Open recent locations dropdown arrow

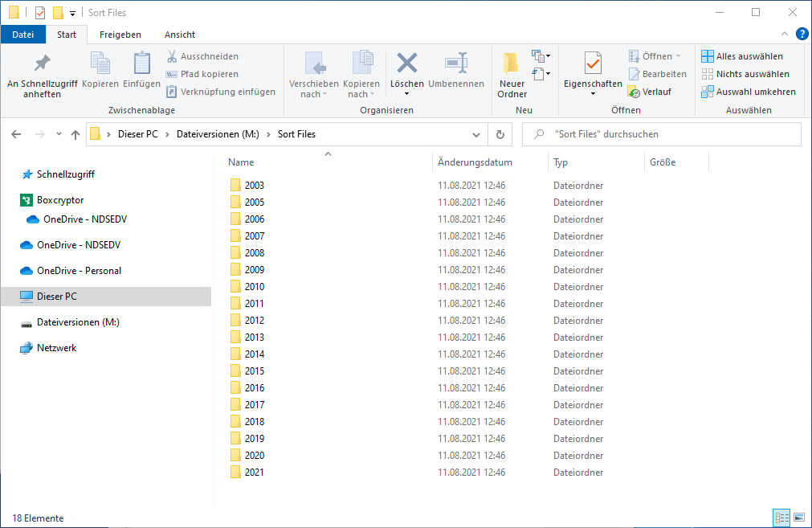tap(59, 134)
